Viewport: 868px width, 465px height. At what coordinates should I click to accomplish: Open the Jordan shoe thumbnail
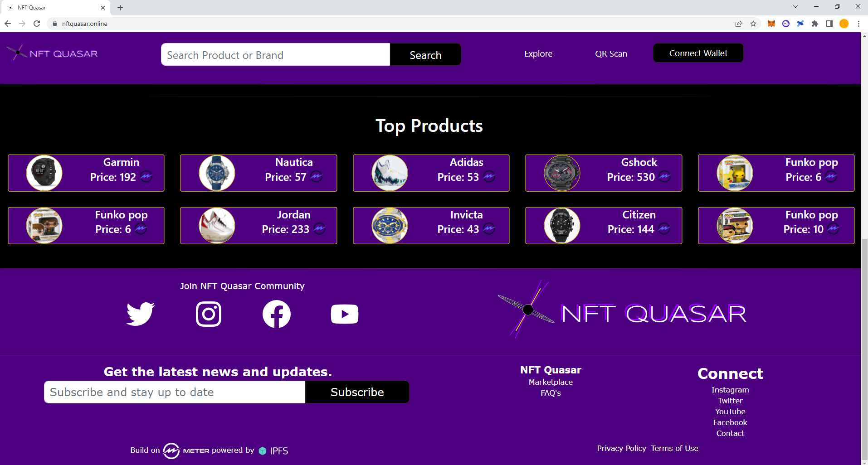point(217,226)
